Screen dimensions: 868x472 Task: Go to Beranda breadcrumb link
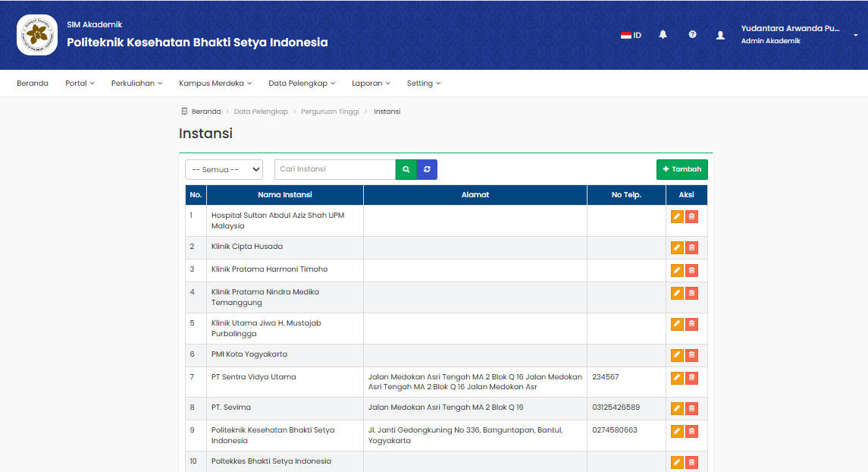(x=205, y=112)
